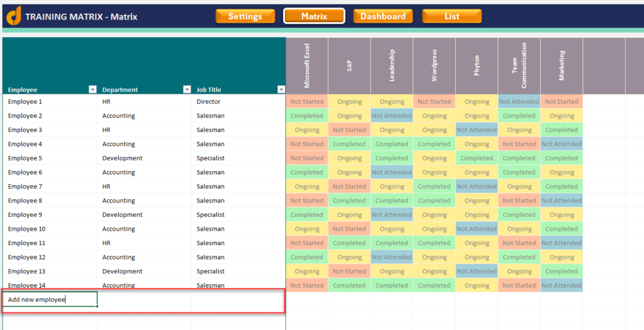Screen dimensions: 644x330
Task: Click Employee 14's Microsoft Excel 'Not Started' cell
Action: (307, 285)
